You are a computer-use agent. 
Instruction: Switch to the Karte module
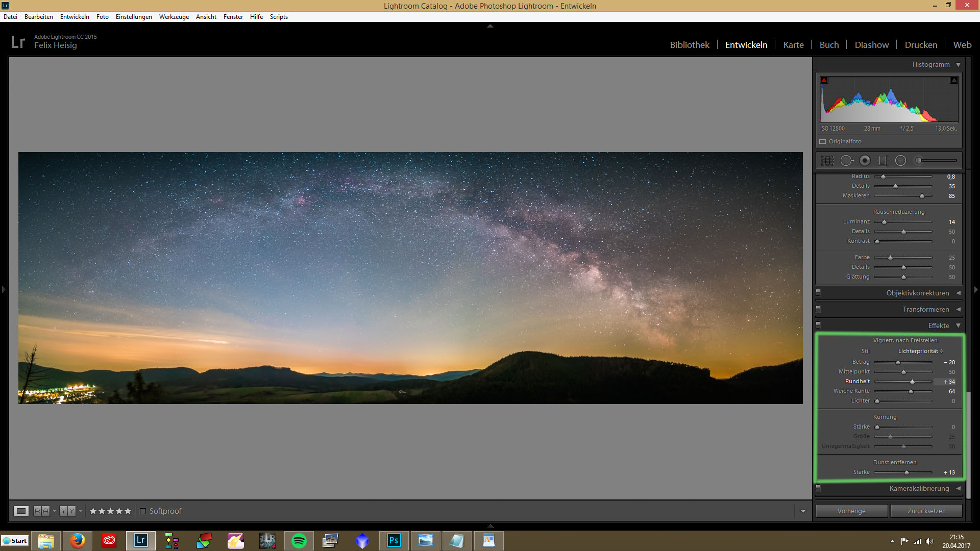(x=793, y=45)
